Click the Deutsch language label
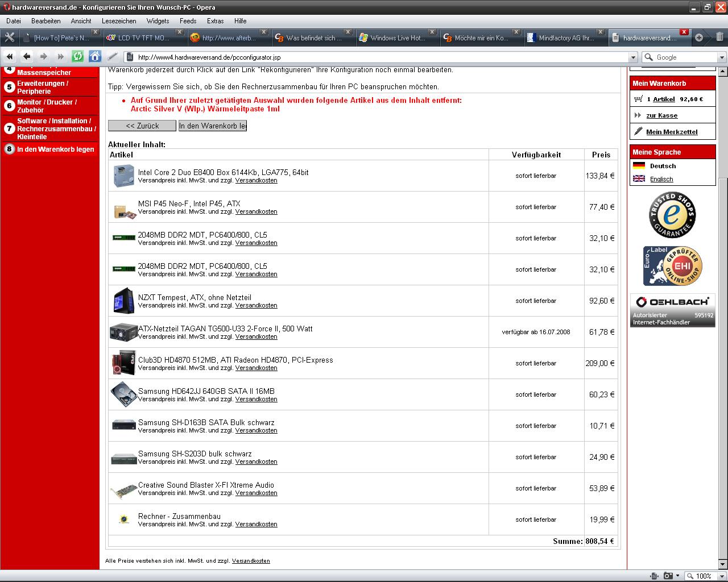Viewport: 728px width, 582px height. point(663,166)
